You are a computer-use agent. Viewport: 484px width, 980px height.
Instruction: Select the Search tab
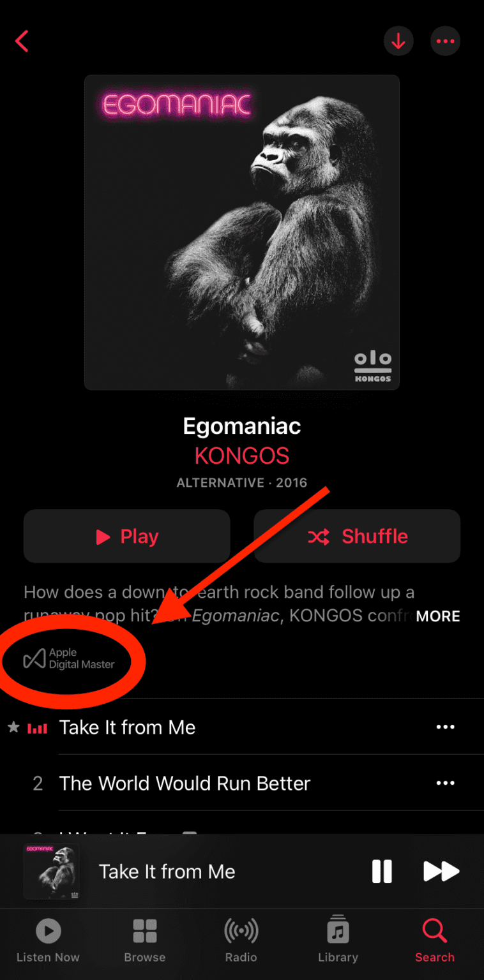(435, 940)
